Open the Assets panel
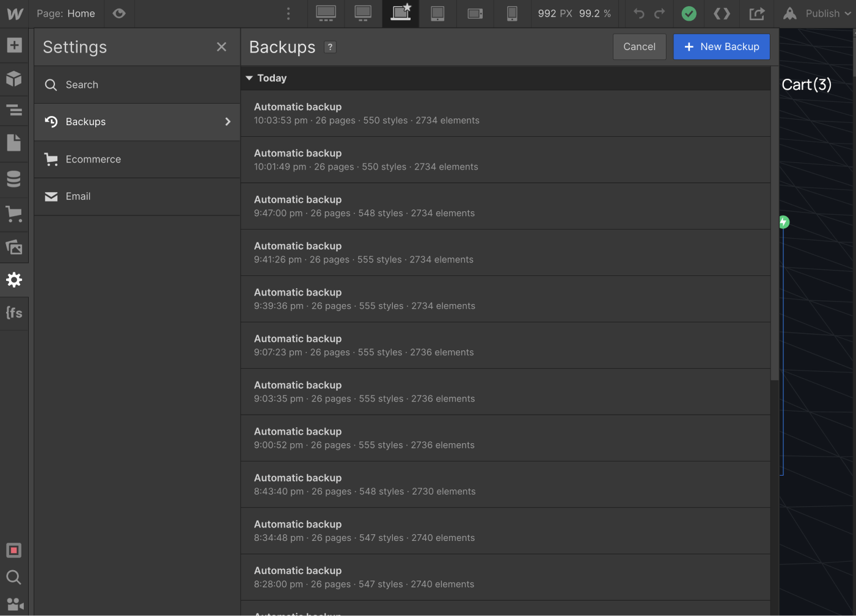 click(14, 247)
